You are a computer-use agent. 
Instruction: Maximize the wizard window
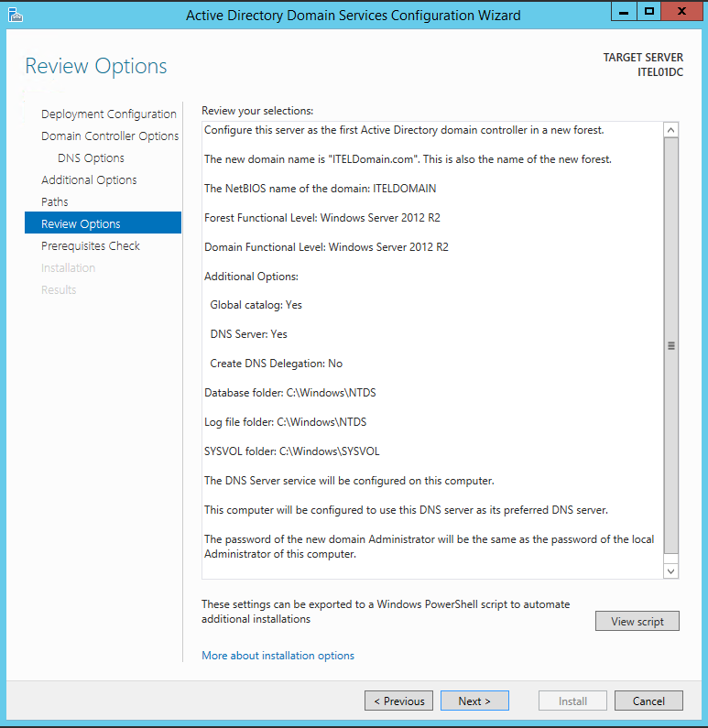pyautogui.click(x=649, y=11)
